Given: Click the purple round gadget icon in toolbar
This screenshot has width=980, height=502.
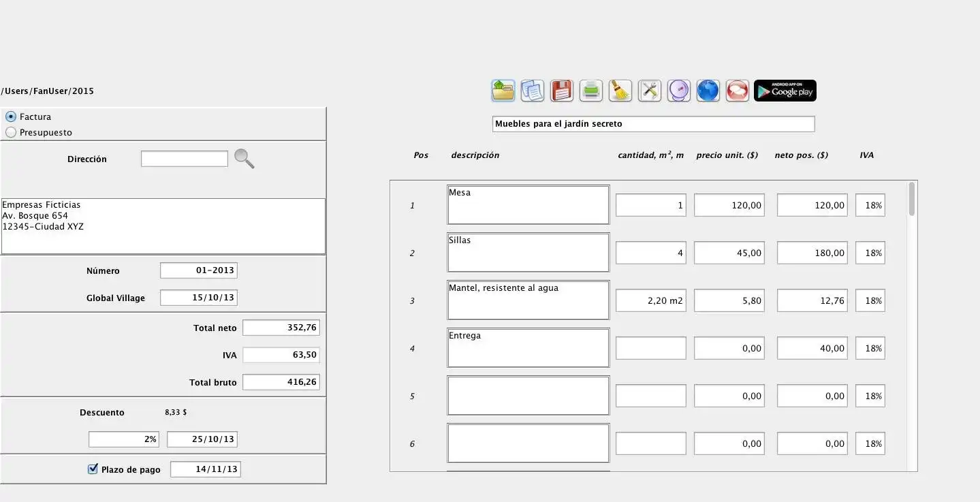Looking at the screenshot, I should [679, 91].
